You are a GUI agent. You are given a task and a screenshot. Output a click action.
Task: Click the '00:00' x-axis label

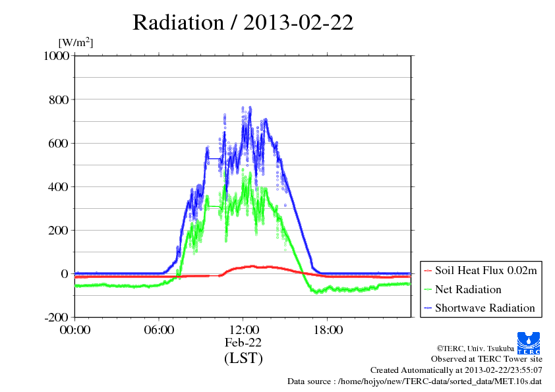[x=75, y=330]
